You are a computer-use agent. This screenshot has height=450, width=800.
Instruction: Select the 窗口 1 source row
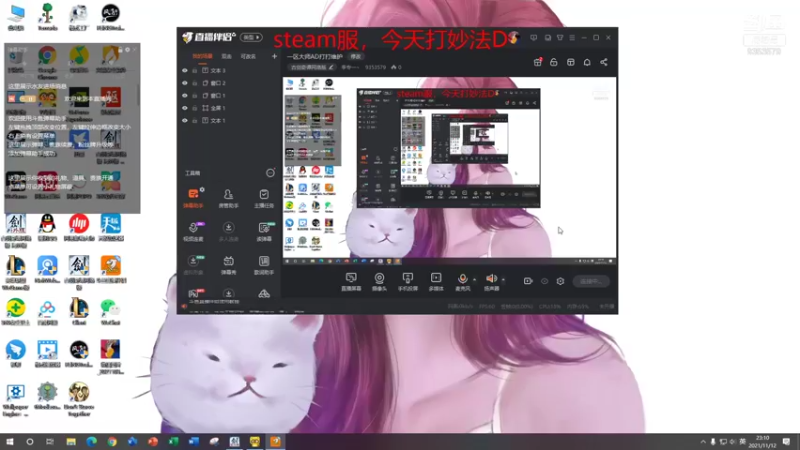230,95
